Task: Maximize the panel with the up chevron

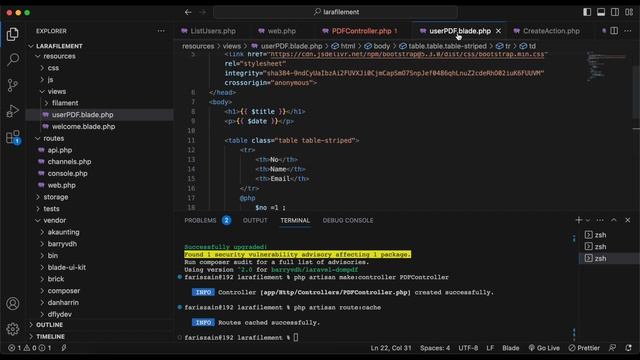Action: [x=614, y=220]
